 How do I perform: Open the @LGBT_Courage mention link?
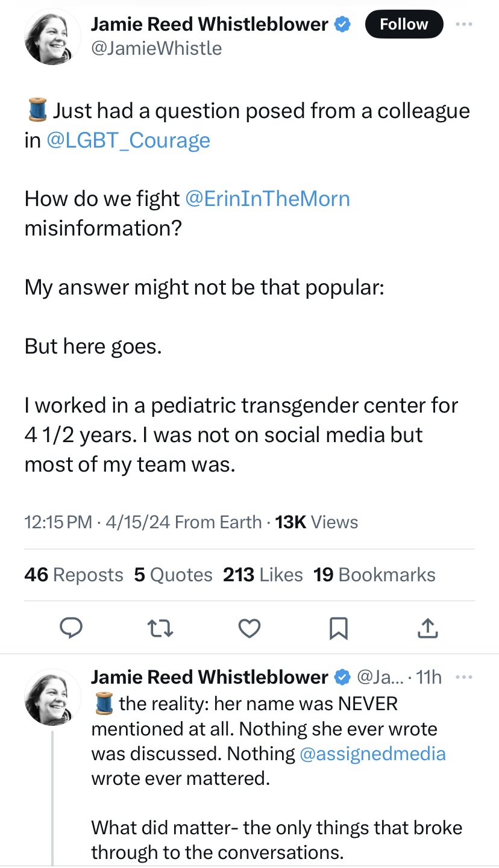click(x=128, y=140)
